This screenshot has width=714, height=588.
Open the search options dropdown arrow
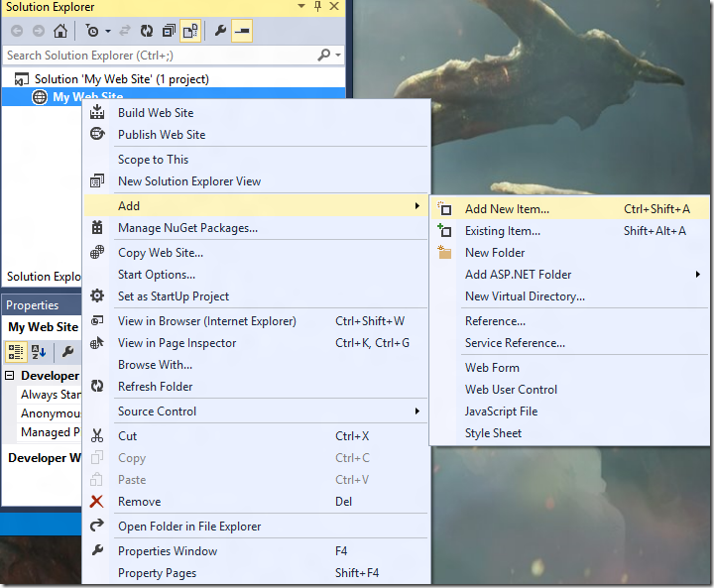click(x=338, y=56)
